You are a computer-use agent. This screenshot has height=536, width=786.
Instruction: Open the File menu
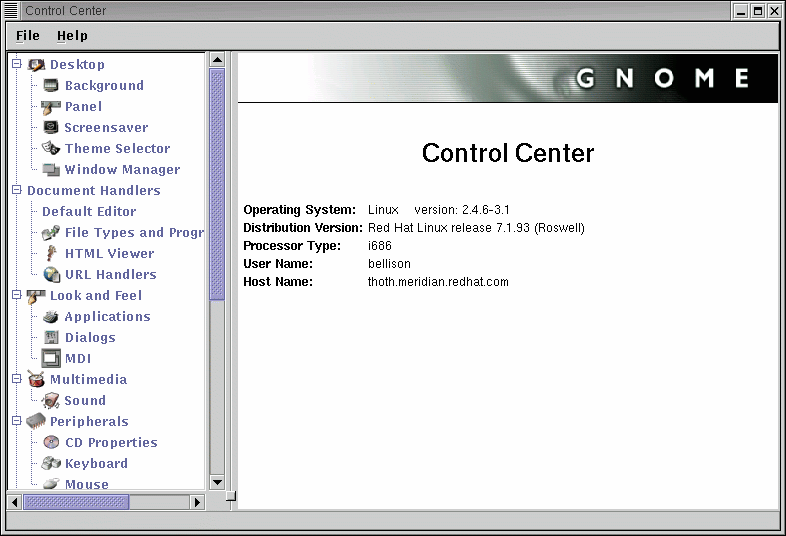pyautogui.click(x=28, y=36)
